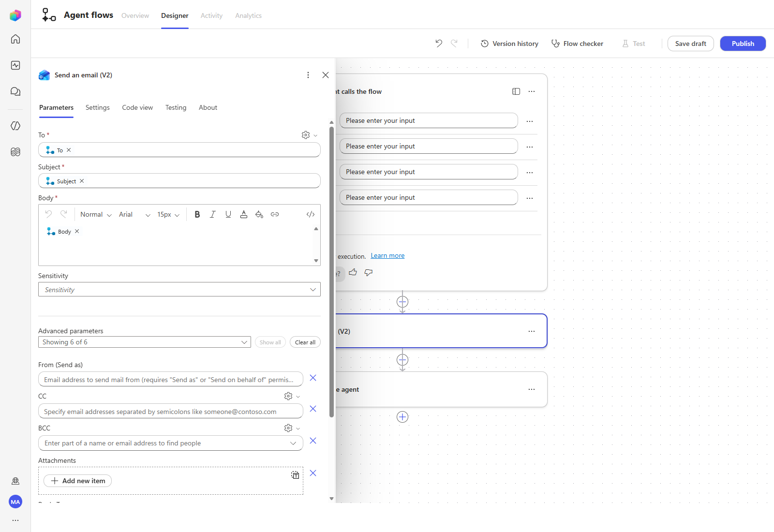Click in the From (Send as) field

pos(171,379)
